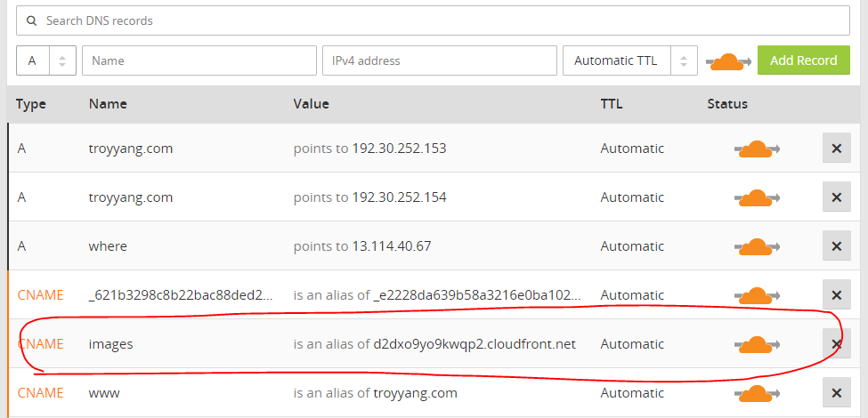Toggle proxy cloud for 192.30.252.153 record

(756, 149)
